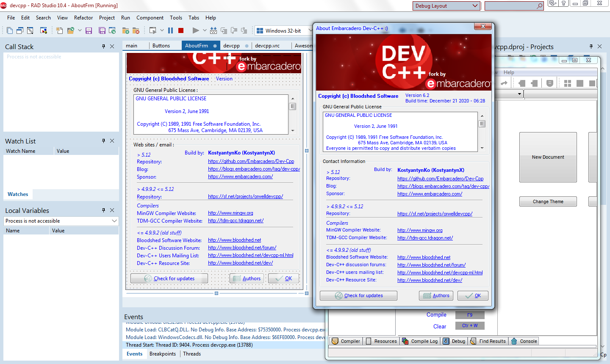Expand the Windows 32-bit platform dropdown

[310, 30]
